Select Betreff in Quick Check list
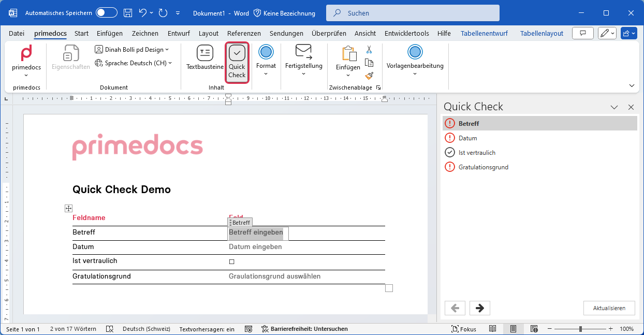The width and height of the screenshot is (644, 335). tap(539, 123)
